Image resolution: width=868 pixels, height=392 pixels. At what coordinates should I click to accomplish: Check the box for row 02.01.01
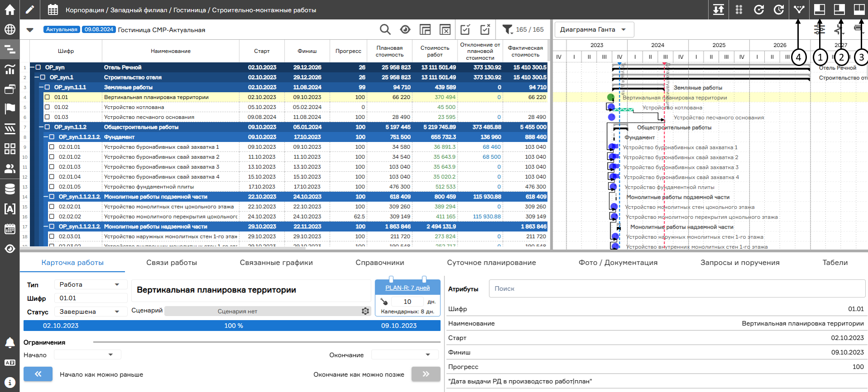point(52,147)
